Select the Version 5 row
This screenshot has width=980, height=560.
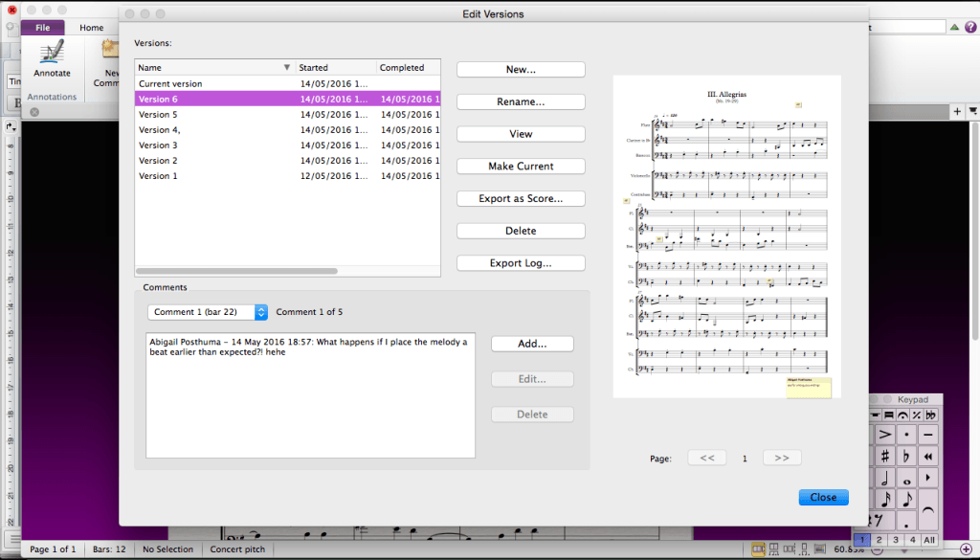click(287, 114)
